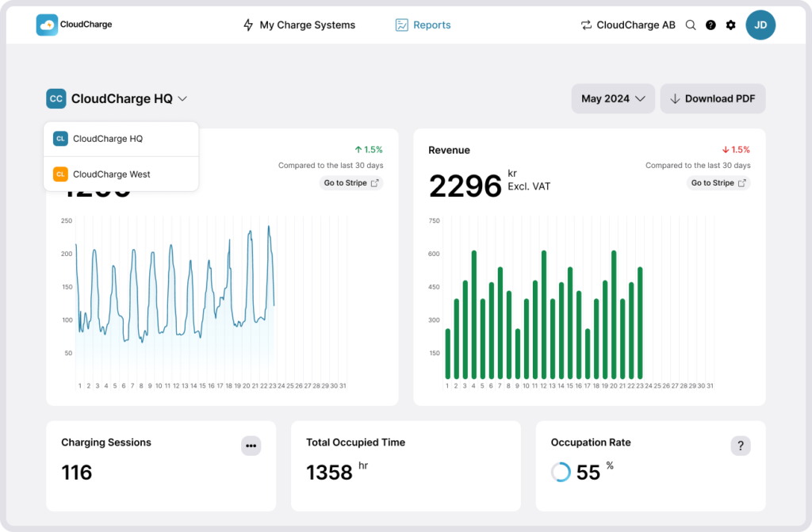Expand the May 2024 month dropdown
Viewport: 812px width, 532px height.
613,98
